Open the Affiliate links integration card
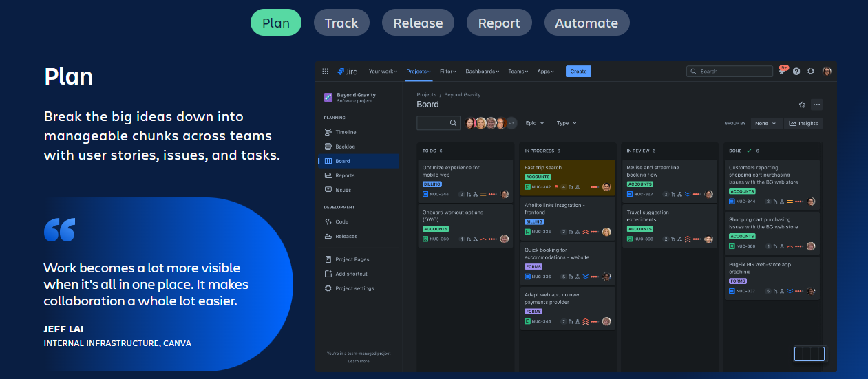868x379 pixels. click(567, 219)
